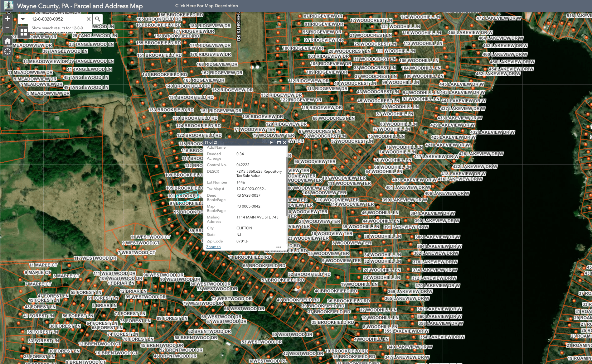Click the 4 WOODHILL LN label
This screenshot has width=592, height=364.
click(371, 339)
